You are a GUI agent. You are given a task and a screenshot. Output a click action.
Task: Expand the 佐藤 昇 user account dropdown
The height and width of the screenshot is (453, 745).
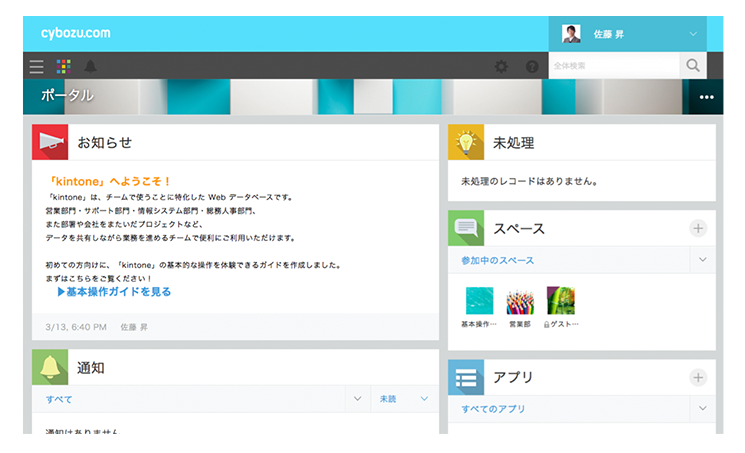pyautogui.click(x=693, y=34)
